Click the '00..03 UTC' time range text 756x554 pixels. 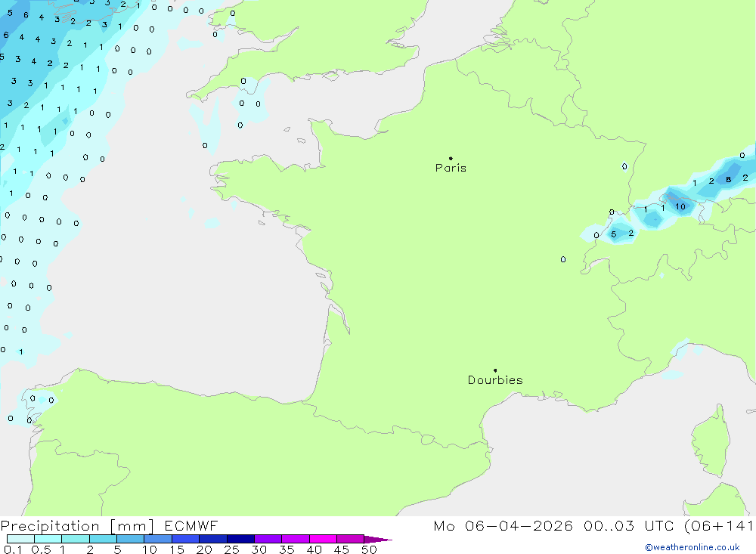point(630,525)
